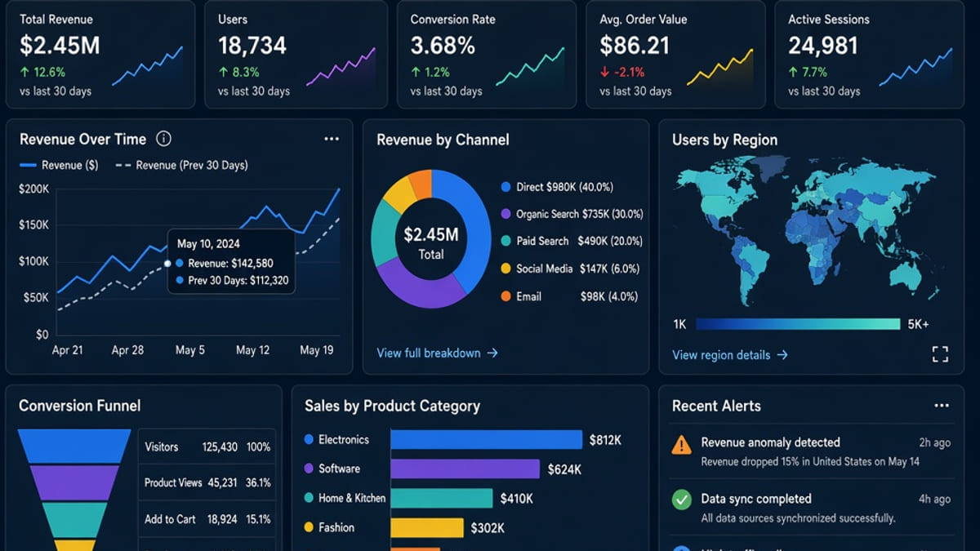Click the Sales by Product Category heading
This screenshot has height=551, width=980.
point(392,406)
